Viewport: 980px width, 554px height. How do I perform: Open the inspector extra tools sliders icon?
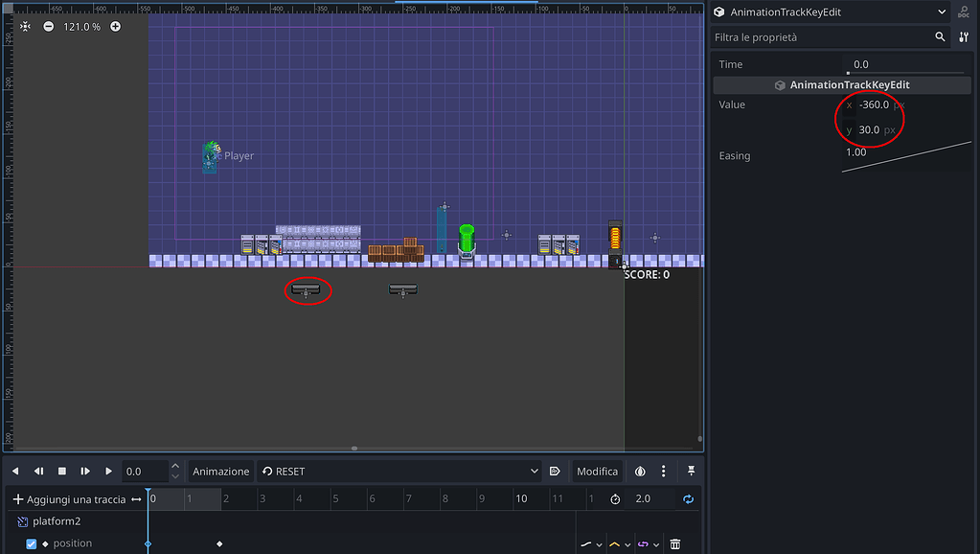[x=964, y=36]
